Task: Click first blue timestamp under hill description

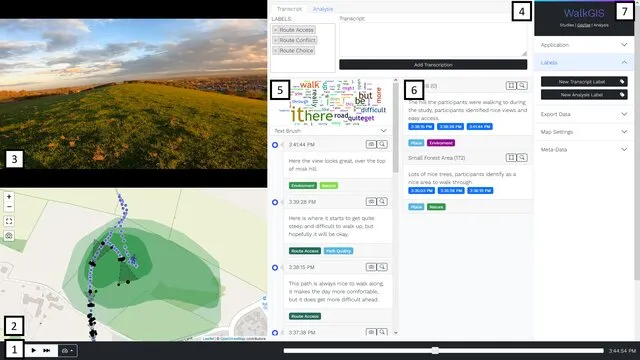Action: point(421,127)
